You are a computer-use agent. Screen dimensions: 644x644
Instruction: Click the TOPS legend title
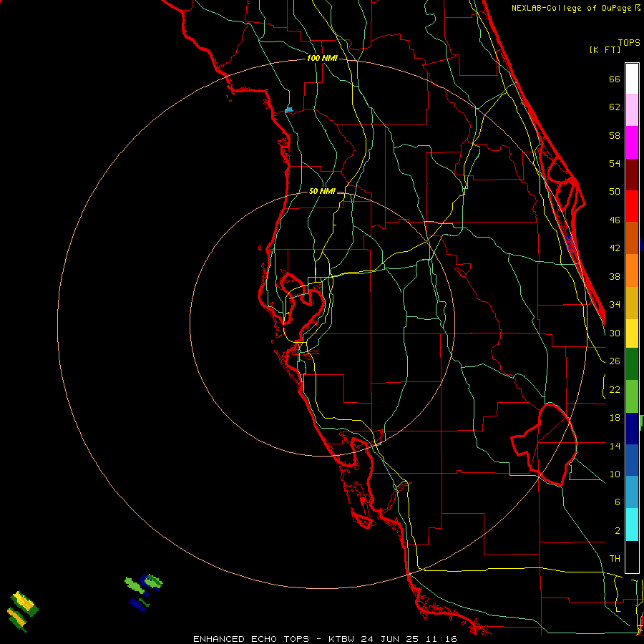click(629, 42)
